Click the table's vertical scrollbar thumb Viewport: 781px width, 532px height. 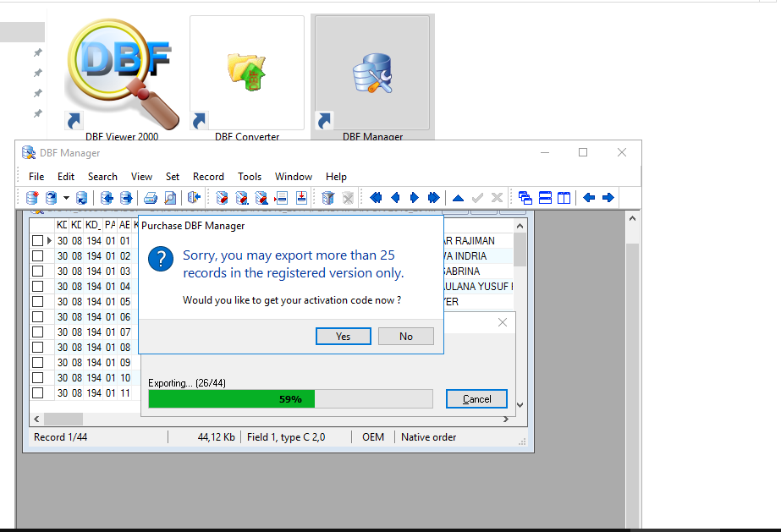pos(520,250)
